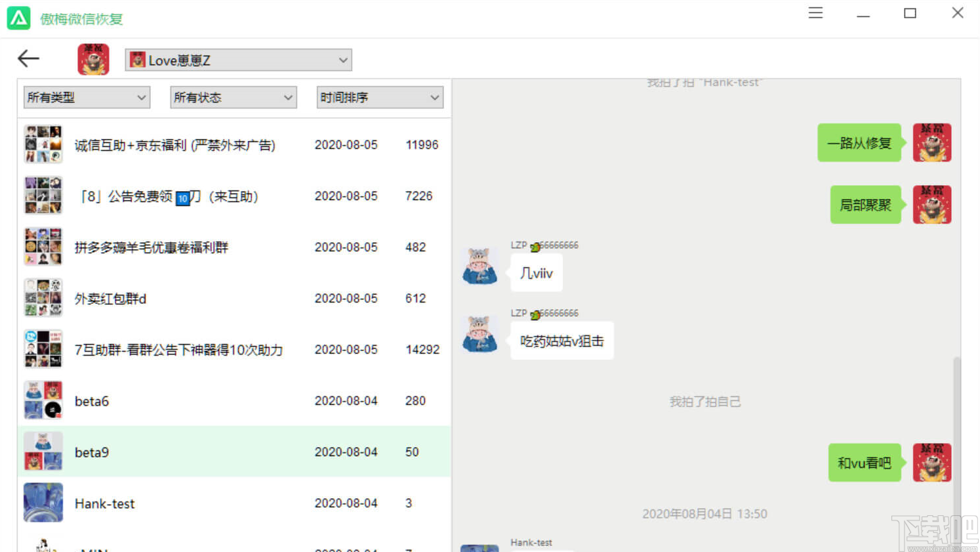Click the 和vu看吧 green chat bubble
Viewport: 980px width, 552px height.
click(x=864, y=463)
